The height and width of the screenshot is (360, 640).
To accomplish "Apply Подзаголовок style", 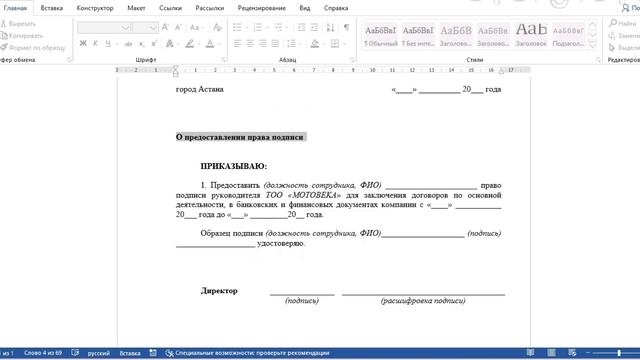I will pyautogui.click(x=569, y=36).
